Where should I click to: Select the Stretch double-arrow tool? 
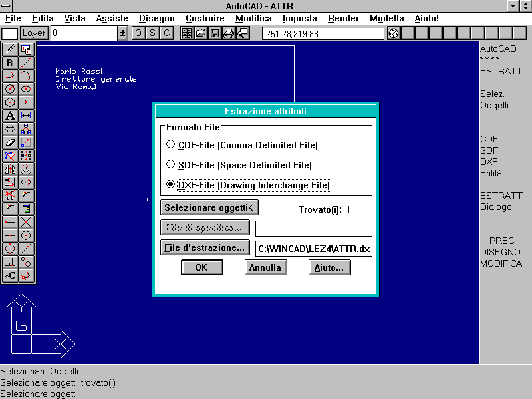10,129
